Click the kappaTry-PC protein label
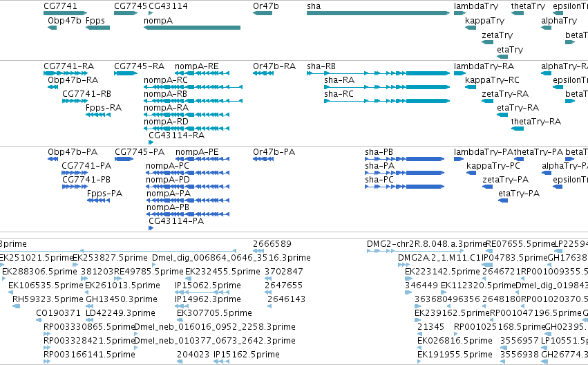The image size is (588, 365). click(x=493, y=166)
